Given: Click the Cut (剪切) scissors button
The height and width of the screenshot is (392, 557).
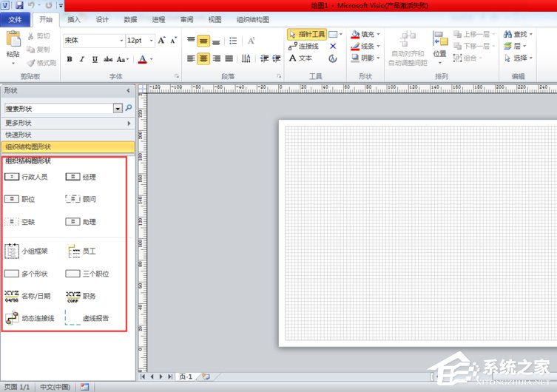Looking at the screenshot, I should pos(38,36).
